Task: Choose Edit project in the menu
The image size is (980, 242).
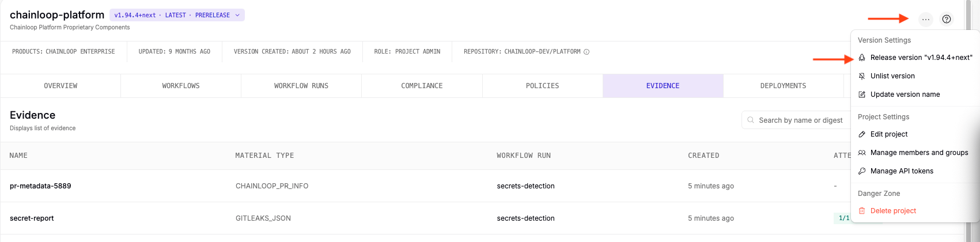Action: (914, 134)
